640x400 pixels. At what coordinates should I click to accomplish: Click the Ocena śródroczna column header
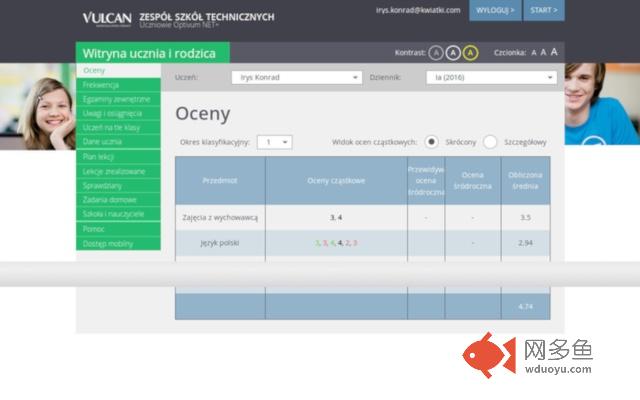pos(473,180)
